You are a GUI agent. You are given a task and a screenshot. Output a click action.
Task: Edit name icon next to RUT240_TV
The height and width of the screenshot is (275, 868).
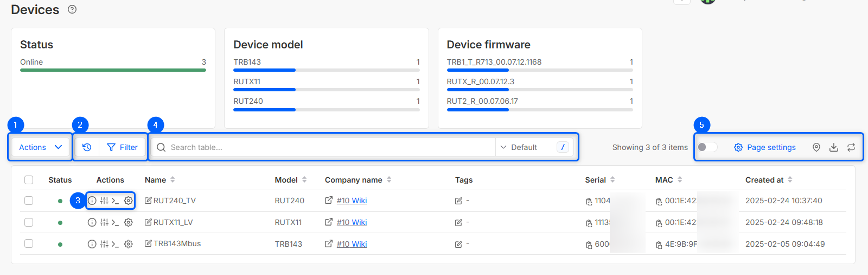(148, 201)
